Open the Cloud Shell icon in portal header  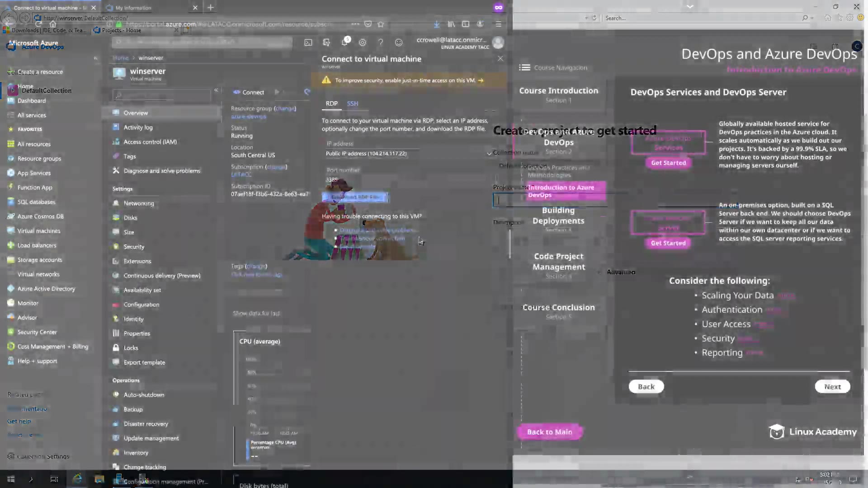click(308, 42)
